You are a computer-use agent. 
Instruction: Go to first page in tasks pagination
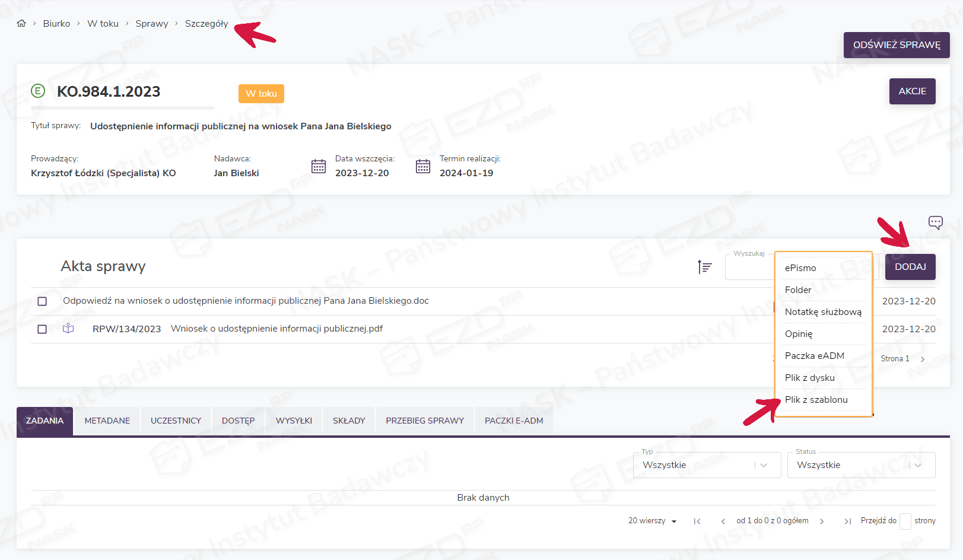click(x=697, y=521)
